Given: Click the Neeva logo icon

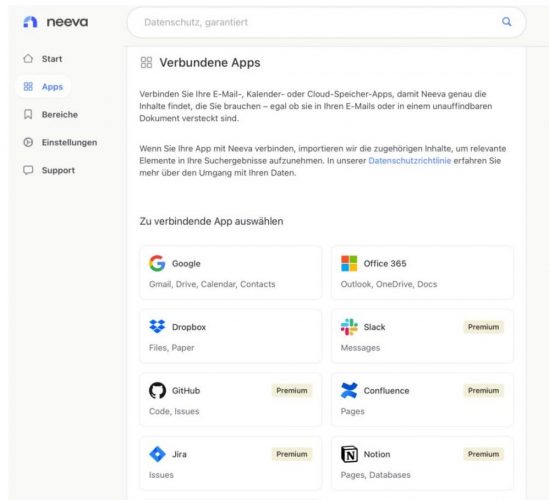Looking at the screenshot, I should click(30, 22).
